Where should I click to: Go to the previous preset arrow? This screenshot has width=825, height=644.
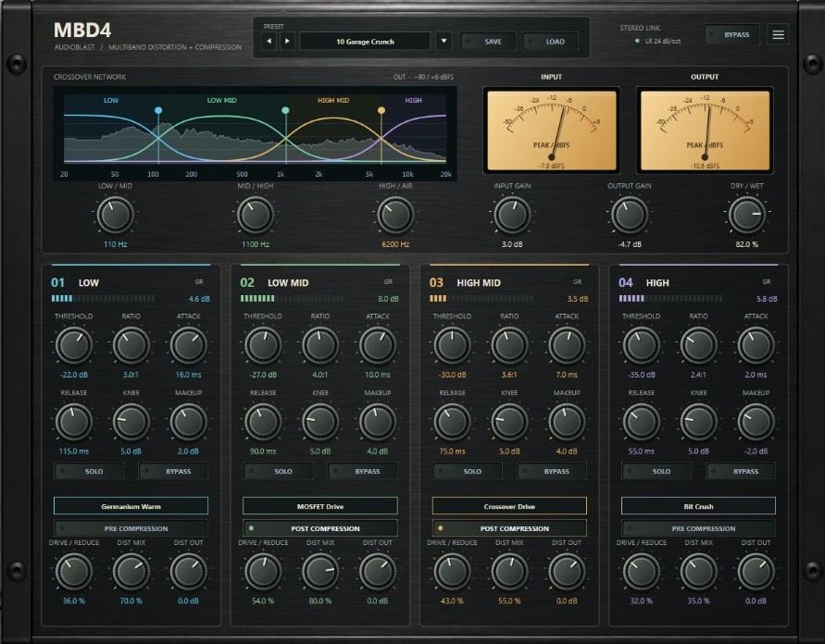click(x=269, y=41)
